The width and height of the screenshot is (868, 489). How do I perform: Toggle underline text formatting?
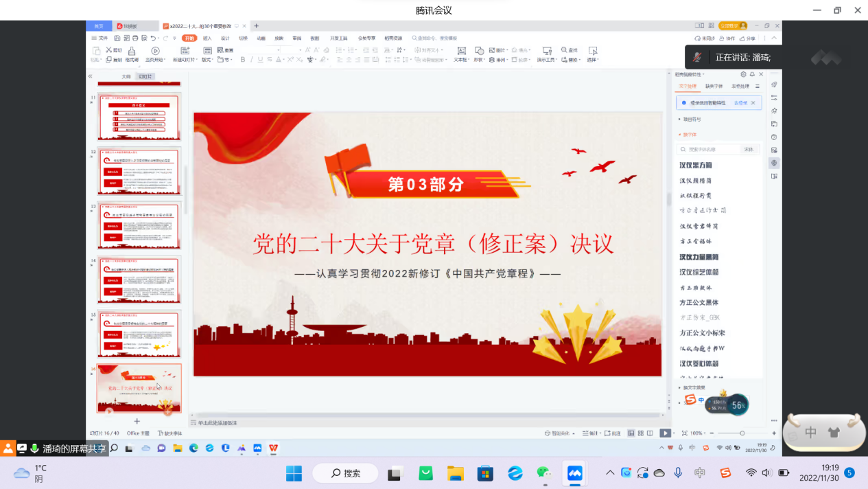pyautogui.click(x=260, y=60)
